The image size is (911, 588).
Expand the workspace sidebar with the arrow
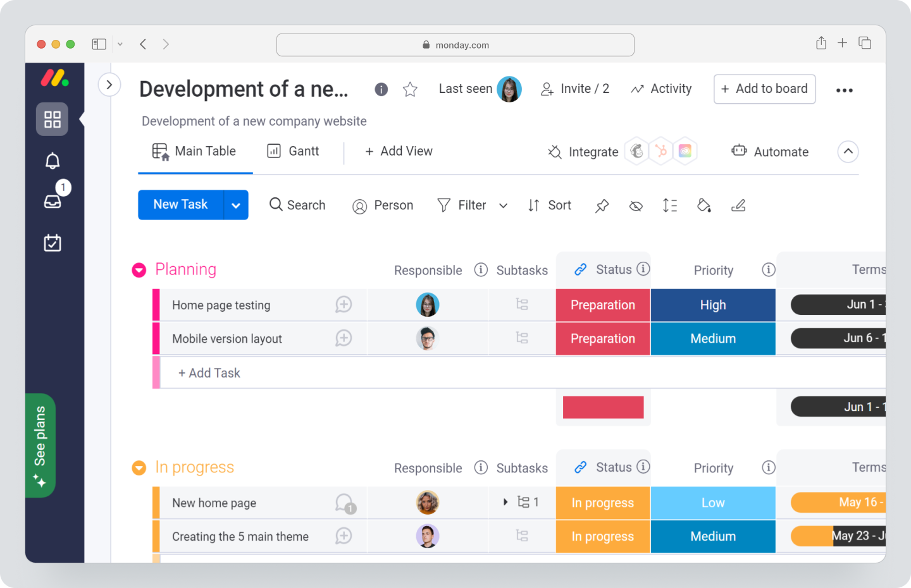pyautogui.click(x=109, y=84)
